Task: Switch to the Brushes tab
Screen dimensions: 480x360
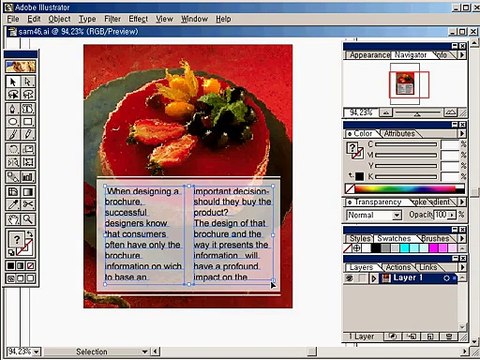Action: click(x=435, y=239)
